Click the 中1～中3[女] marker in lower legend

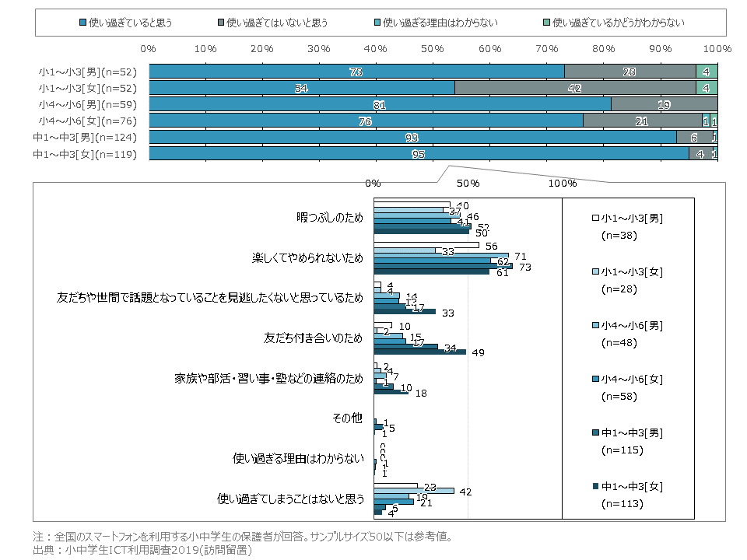click(x=595, y=487)
